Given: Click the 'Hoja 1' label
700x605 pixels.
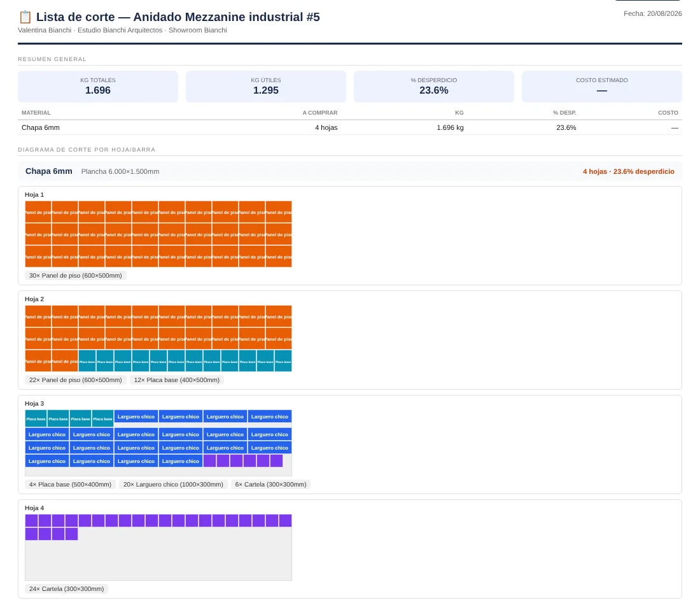Looking at the screenshot, I should tap(34, 195).
